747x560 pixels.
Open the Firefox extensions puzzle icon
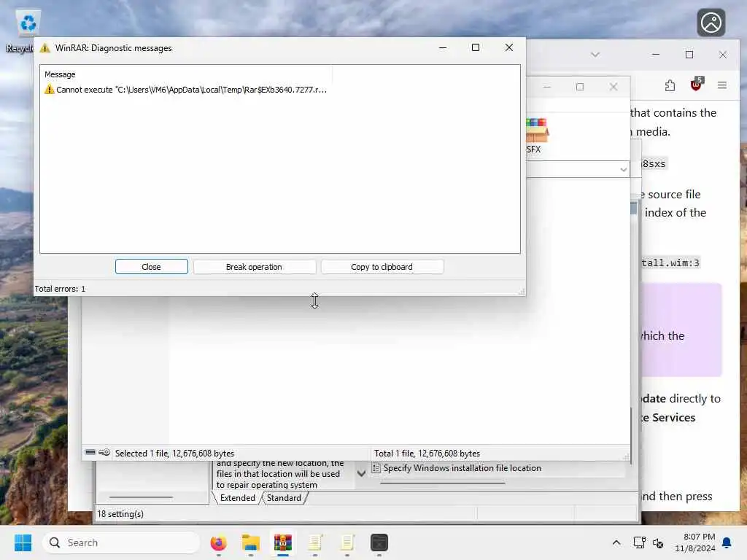[x=670, y=86]
